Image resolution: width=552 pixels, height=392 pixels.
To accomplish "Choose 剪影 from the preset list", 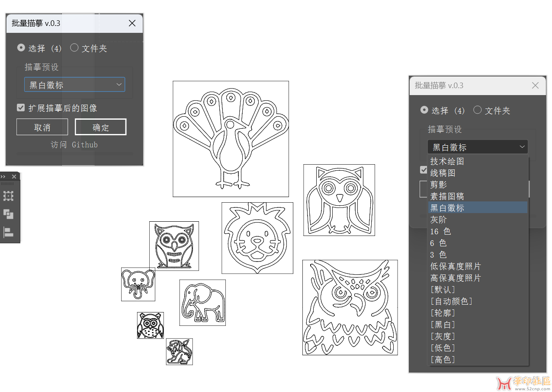I will (478, 185).
